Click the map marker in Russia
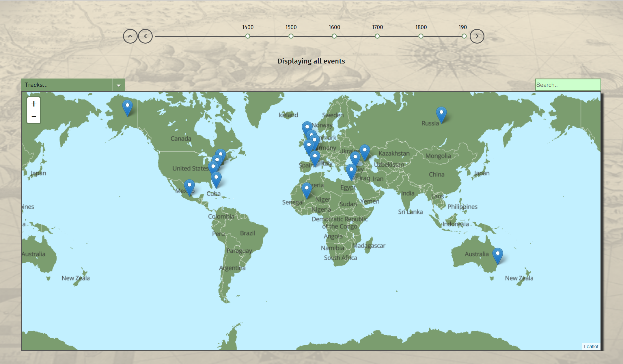 point(441,114)
